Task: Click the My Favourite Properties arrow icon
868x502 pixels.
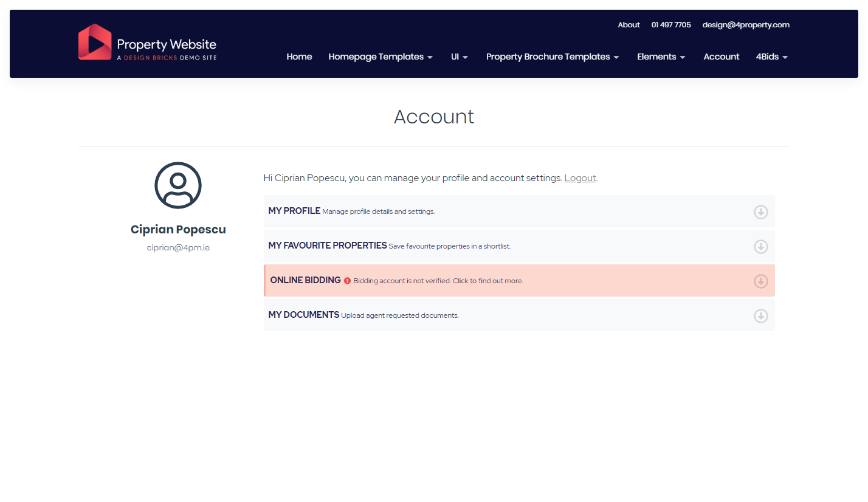Action: [x=760, y=247]
